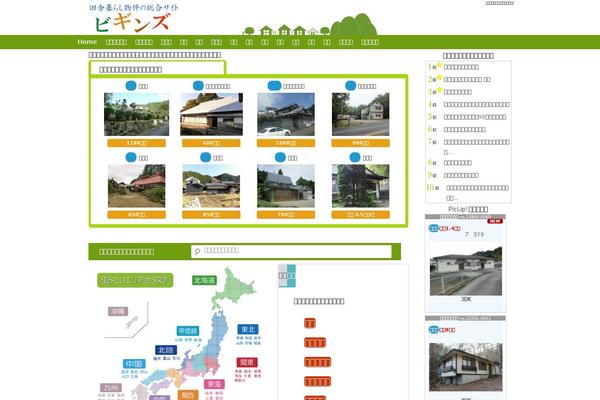Open the gray steep-roof house listing photo
Viewport: 600px width, 400px height.
286,186
